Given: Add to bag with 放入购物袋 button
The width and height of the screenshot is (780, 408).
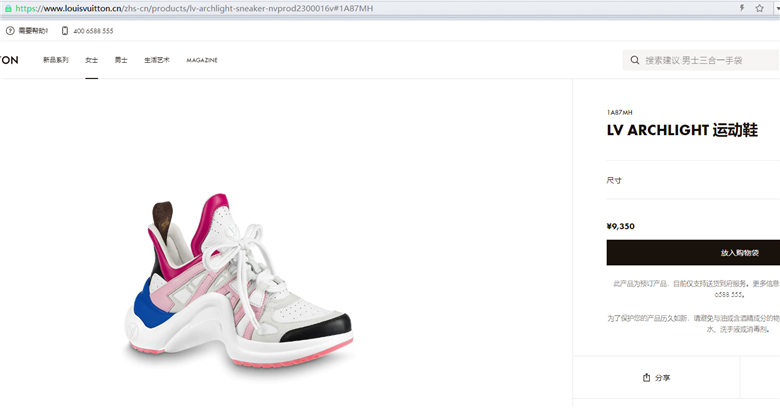Looking at the screenshot, I should tap(693, 252).
